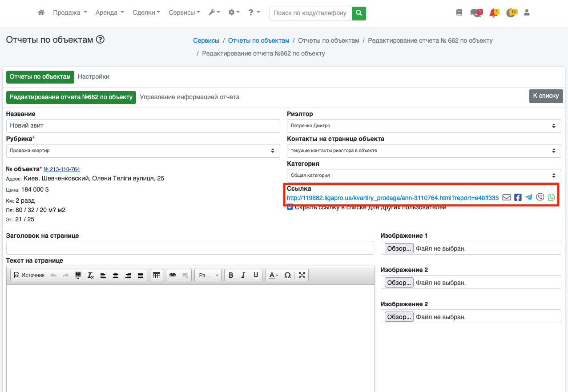Image resolution: width=568 pixels, height=392 pixels.
Task: Expand the Рубрика select box
Action: [x=143, y=151]
